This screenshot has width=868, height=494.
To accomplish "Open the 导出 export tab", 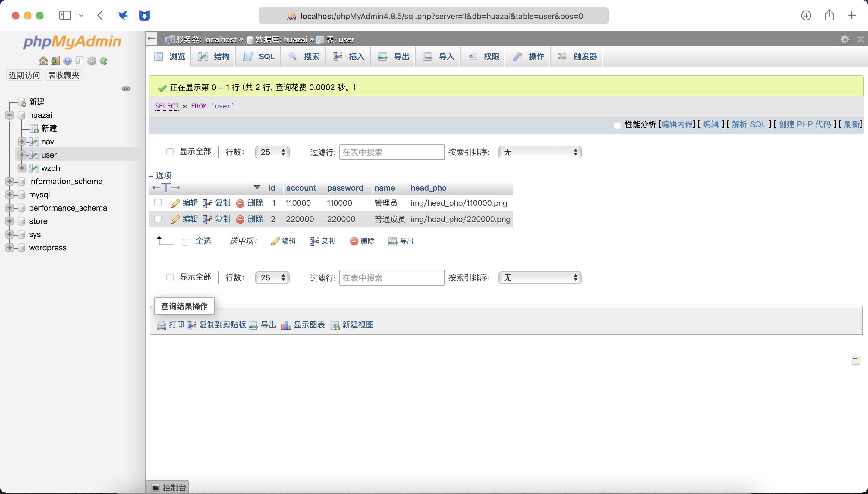I will click(x=394, y=56).
